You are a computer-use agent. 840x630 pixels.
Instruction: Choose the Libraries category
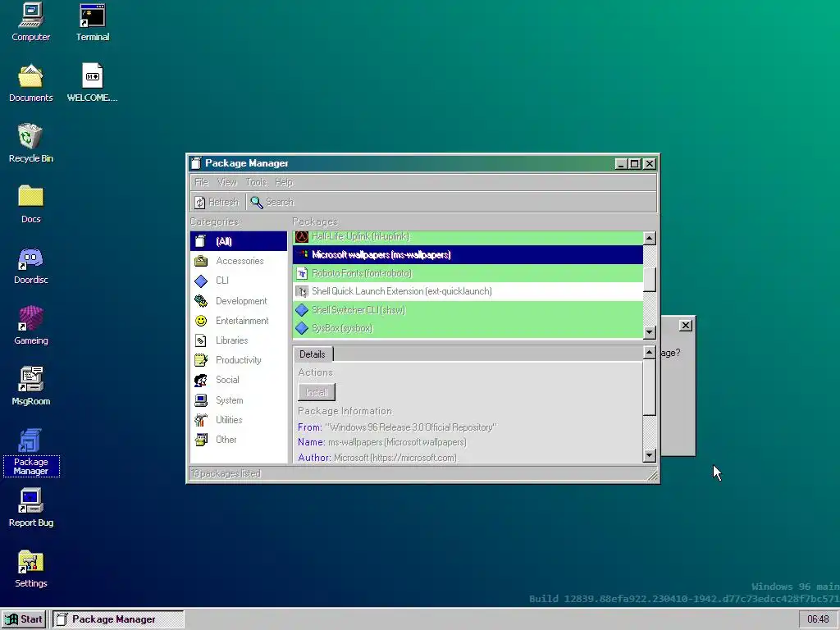239,340
